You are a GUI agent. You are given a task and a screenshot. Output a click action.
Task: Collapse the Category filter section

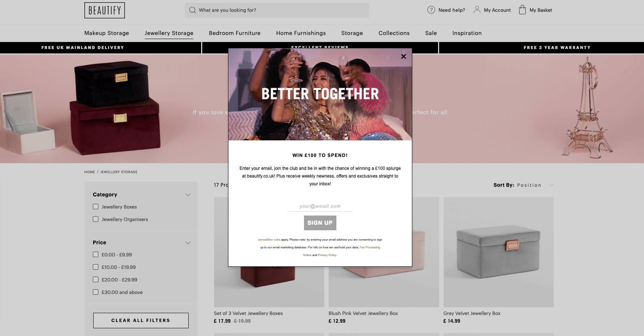[188, 195]
